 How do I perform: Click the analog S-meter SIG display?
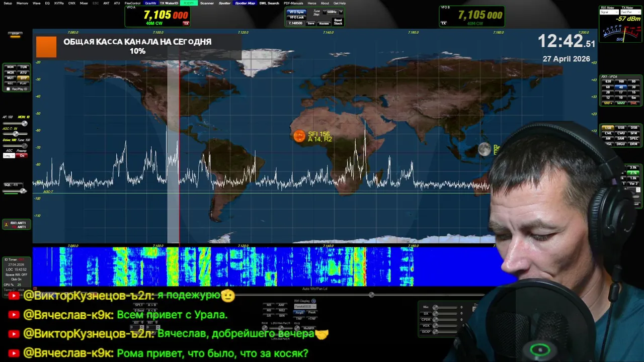point(620,33)
